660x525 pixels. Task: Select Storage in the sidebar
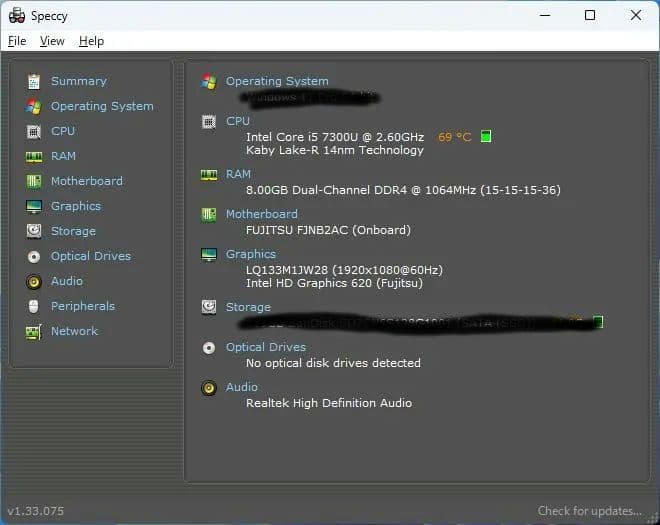point(73,231)
